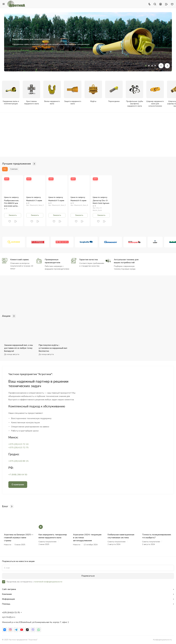176x644 pixels.
Task: Expand Информация footer menu
Action: pos(88,599)
